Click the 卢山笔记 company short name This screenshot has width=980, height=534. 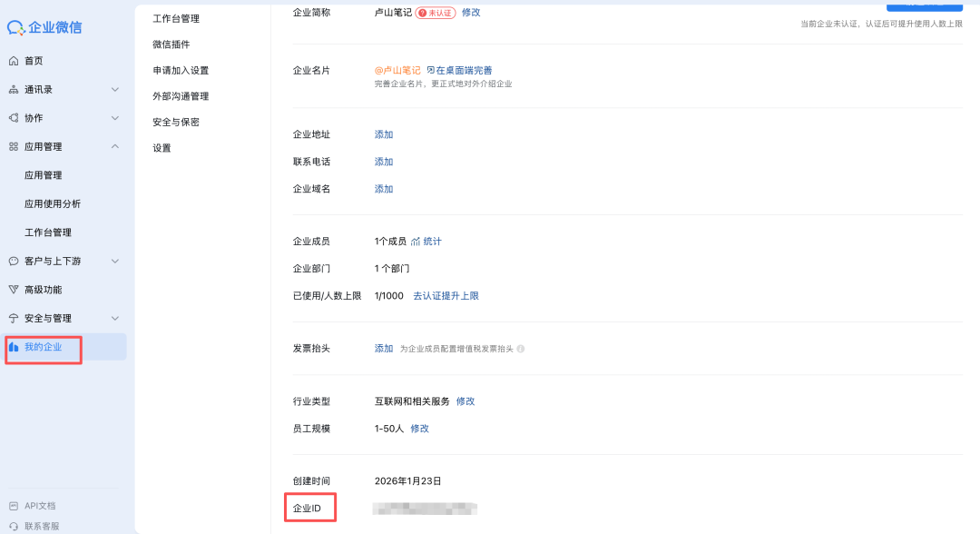[393, 13]
